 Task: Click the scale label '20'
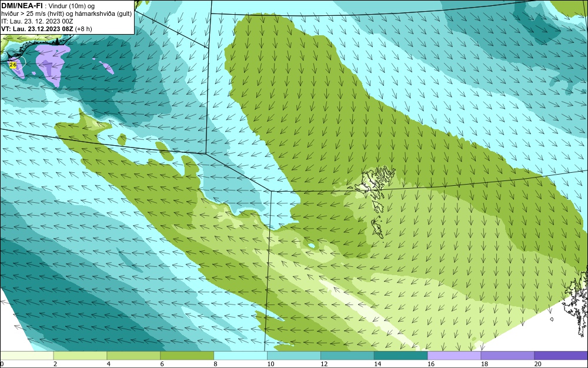(538, 364)
